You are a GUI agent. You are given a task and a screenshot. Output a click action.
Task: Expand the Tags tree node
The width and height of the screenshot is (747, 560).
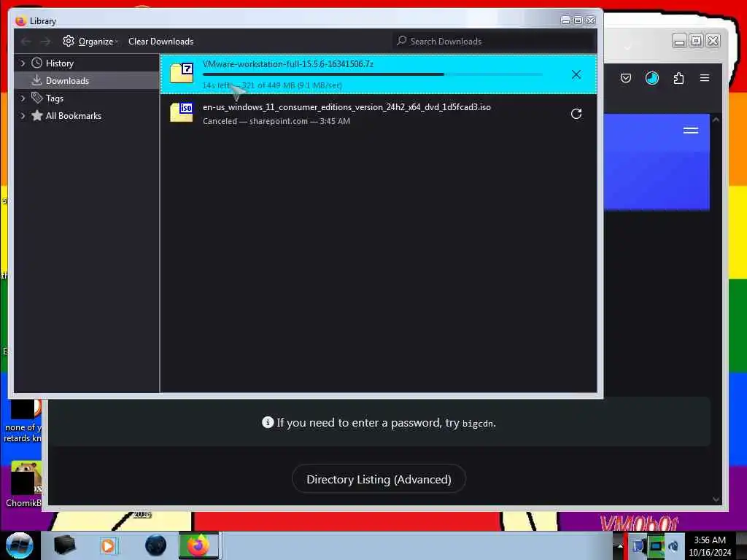pos(23,98)
